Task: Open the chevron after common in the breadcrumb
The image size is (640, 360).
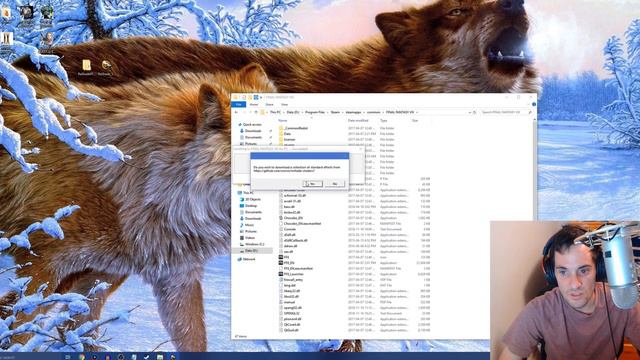Action: (x=383, y=112)
